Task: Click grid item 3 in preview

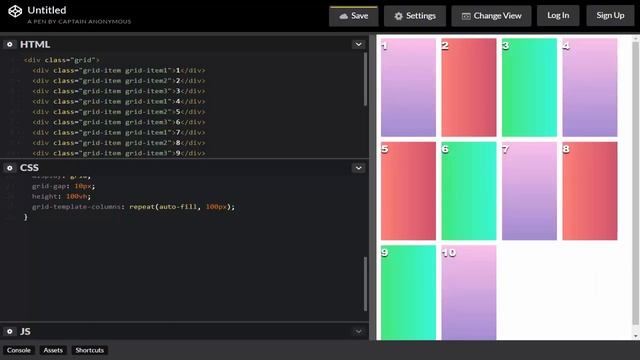Action: point(529,87)
